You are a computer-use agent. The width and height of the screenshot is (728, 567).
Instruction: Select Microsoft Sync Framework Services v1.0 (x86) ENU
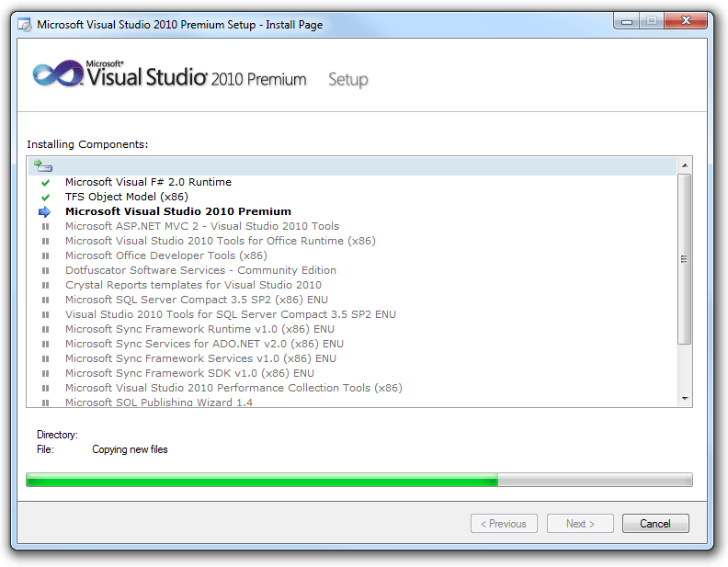point(200,358)
